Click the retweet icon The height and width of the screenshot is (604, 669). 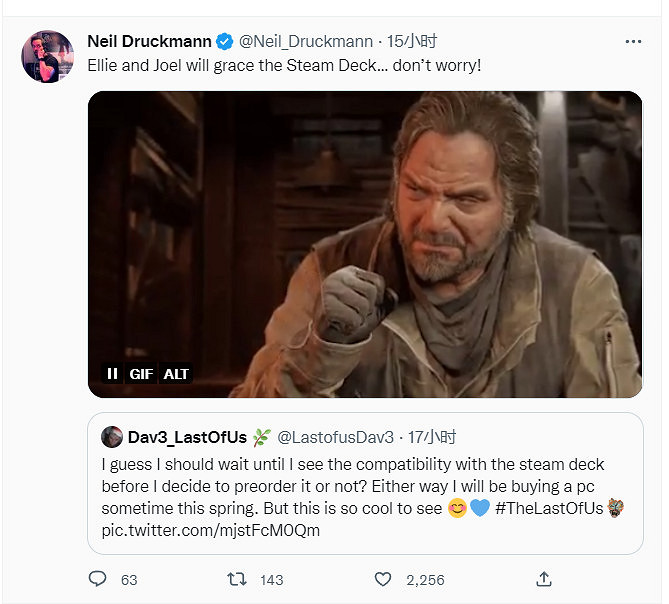point(237,579)
